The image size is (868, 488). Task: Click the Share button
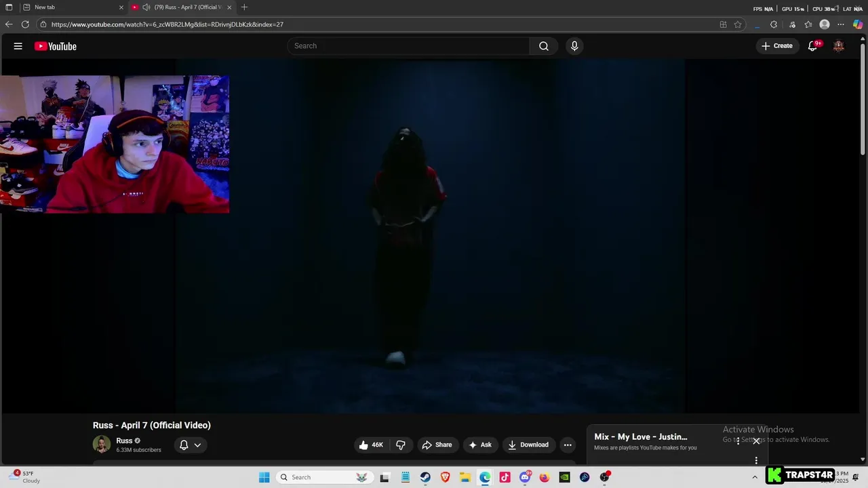[x=437, y=445]
